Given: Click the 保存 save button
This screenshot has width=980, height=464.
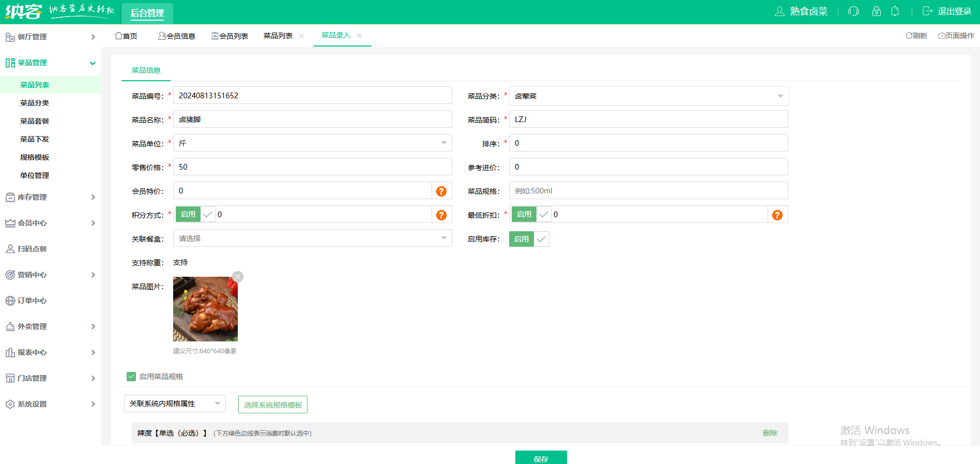Looking at the screenshot, I should click(x=541, y=458).
